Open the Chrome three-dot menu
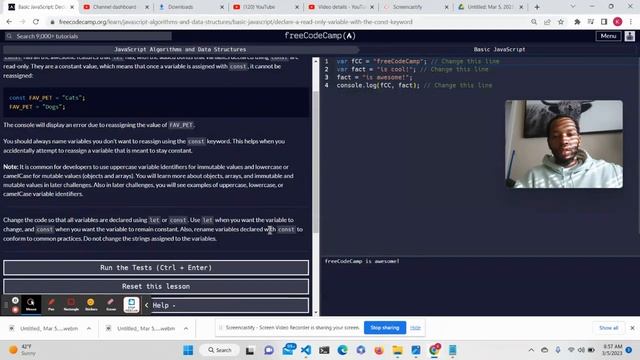This screenshot has height=360, width=640. [x=631, y=22]
